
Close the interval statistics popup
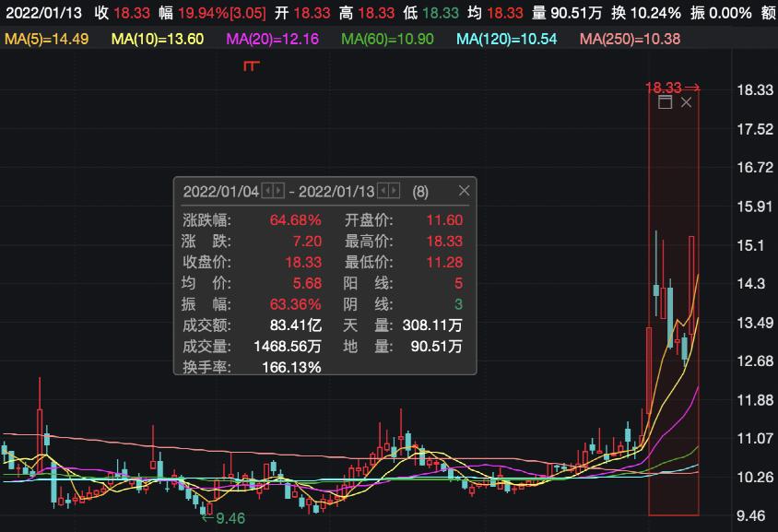point(464,191)
